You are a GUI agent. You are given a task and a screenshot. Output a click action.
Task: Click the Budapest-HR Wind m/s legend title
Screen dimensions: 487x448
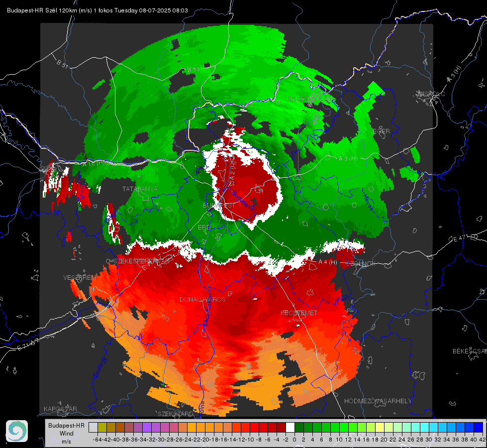(x=66, y=434)
